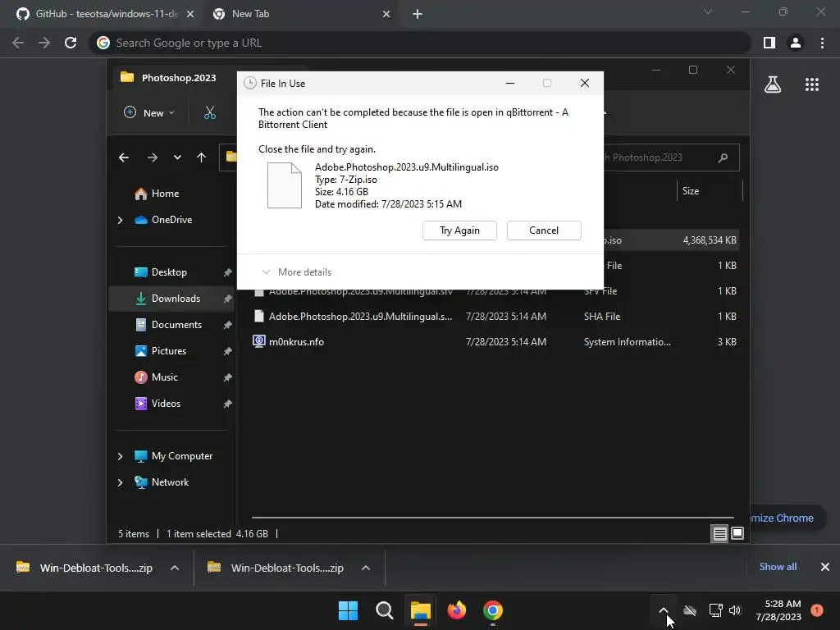The width and height of the screenshot is (840, 630).
Task: Open taskbar Search
Action: coord(384,610)
